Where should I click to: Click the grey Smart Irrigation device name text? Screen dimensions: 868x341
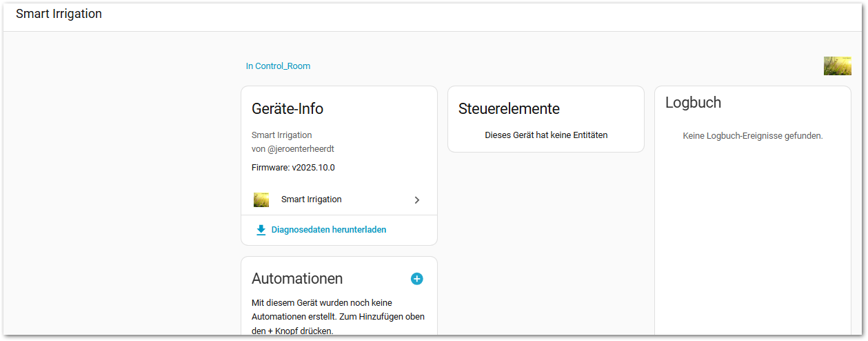coord(282,135)
